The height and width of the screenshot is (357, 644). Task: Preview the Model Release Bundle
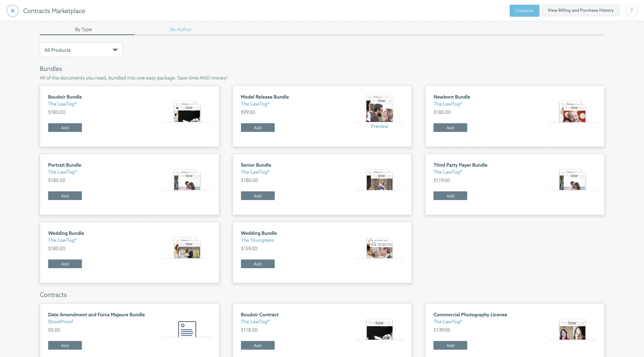pyautogui.click(x=379, y=126)
